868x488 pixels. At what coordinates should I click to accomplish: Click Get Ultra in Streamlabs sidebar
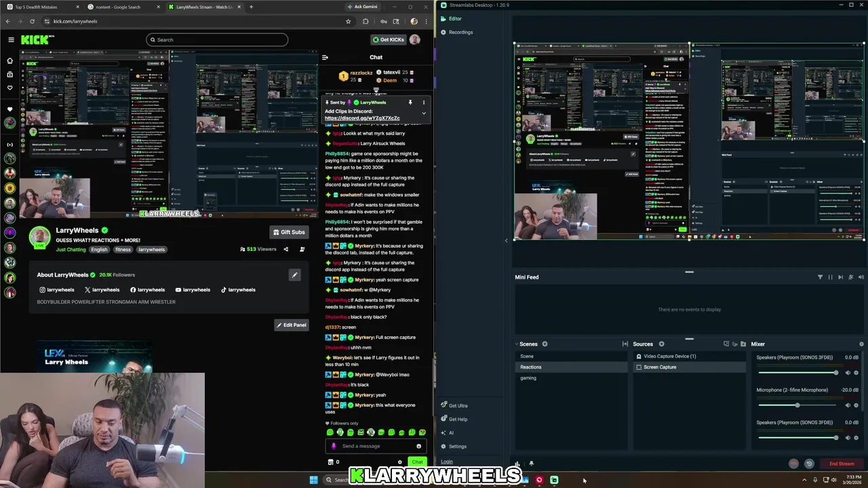point(454,406)
